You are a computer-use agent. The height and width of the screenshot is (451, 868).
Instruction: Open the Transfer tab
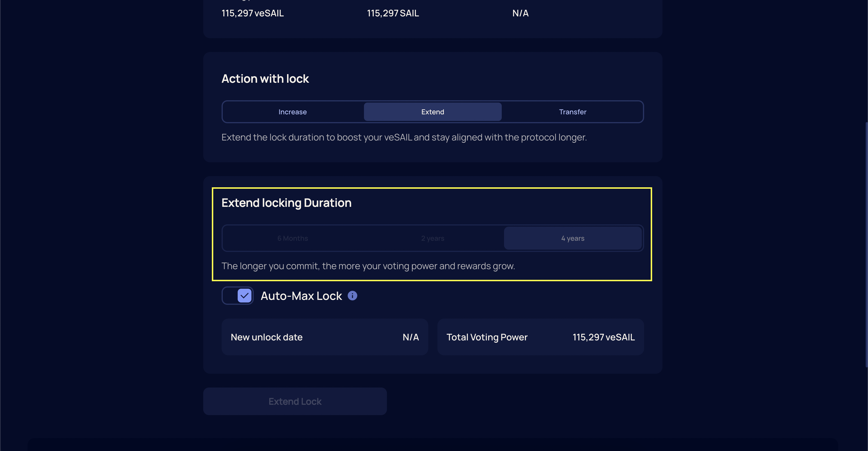click(572, 112)
